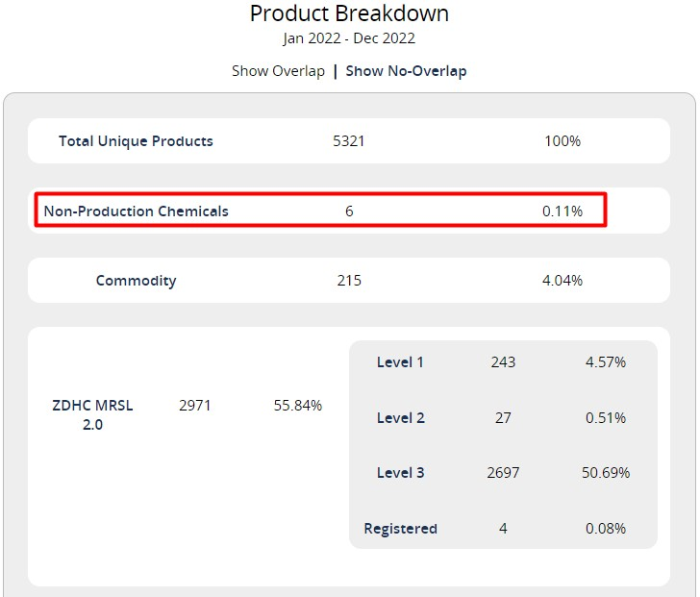The width and height of the screenshot is (700, 597).
Task: Click the 55.84% ZDHC MRSL percentage
Action: coord(298,406)
